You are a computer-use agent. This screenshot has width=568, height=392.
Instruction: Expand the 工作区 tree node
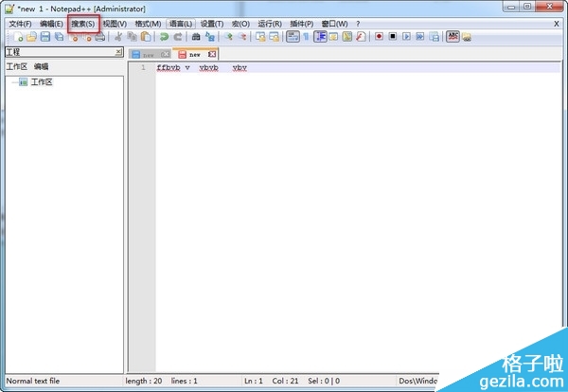(x=23, y=82)
